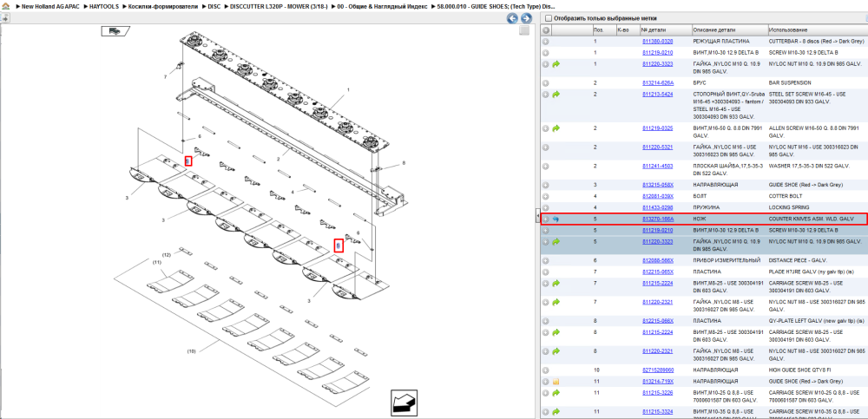Screen dimensions: 868x419
Task: Select 'LOCKING SPRING' usage cell
Action: [x=790, y=207]
